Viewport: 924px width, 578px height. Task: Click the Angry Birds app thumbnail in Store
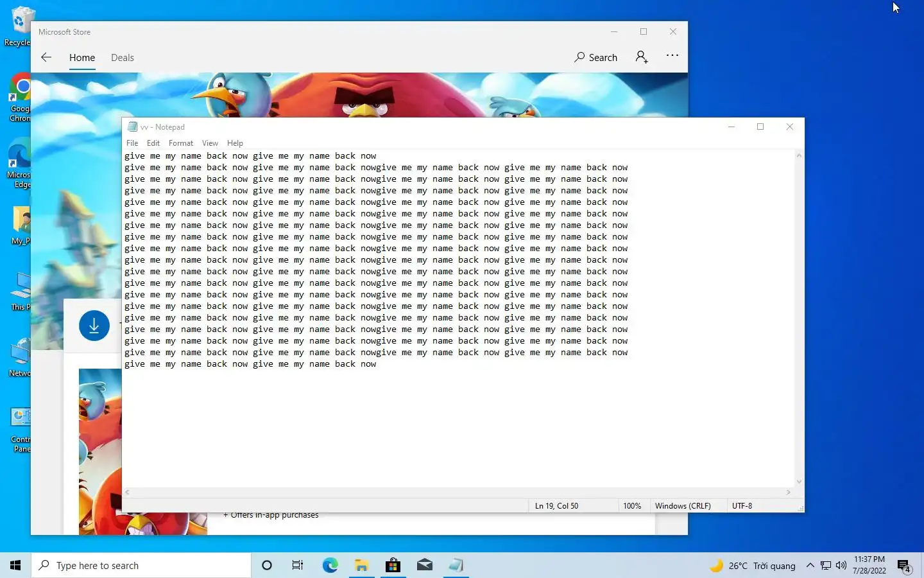pyautogui.click(x=100, y=451)
